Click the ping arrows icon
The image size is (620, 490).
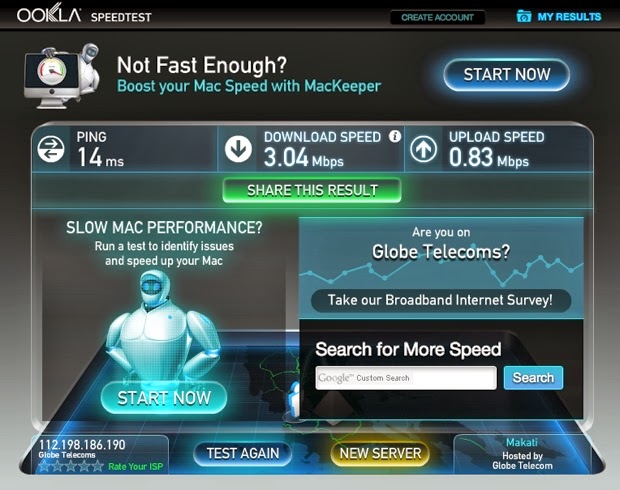51,149
